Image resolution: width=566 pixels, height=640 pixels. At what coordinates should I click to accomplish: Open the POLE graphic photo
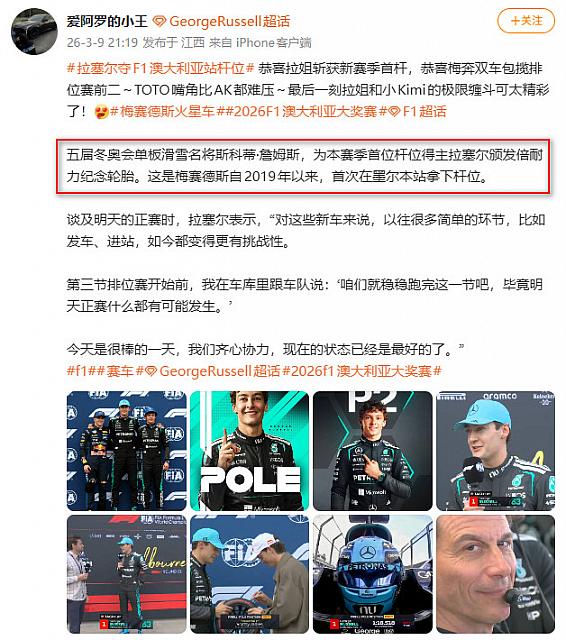(x=250, y=451)
